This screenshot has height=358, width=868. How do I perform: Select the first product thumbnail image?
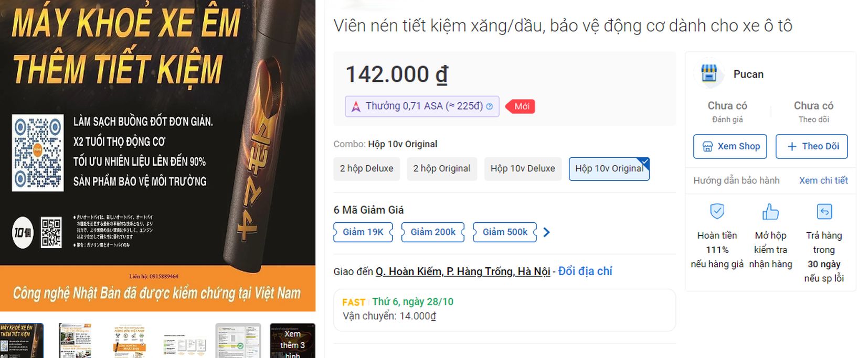pos(22,341)
